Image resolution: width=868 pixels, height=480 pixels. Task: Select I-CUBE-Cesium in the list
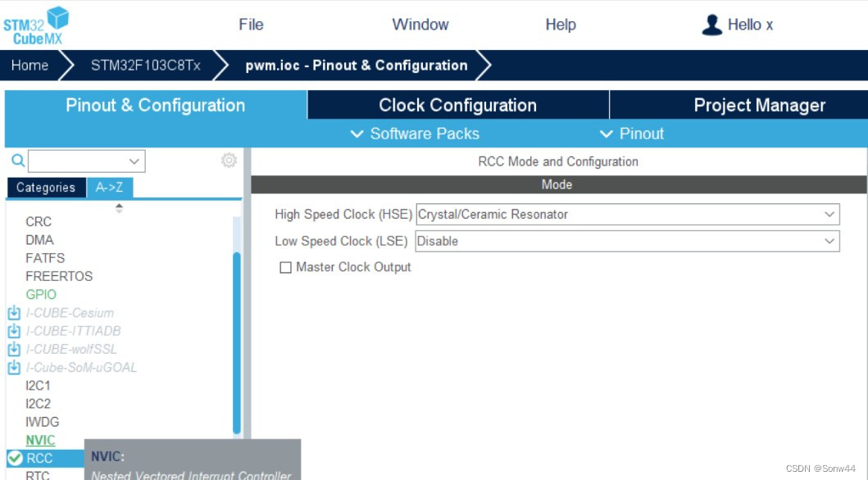pyautogui.click(x=70, y=313)
